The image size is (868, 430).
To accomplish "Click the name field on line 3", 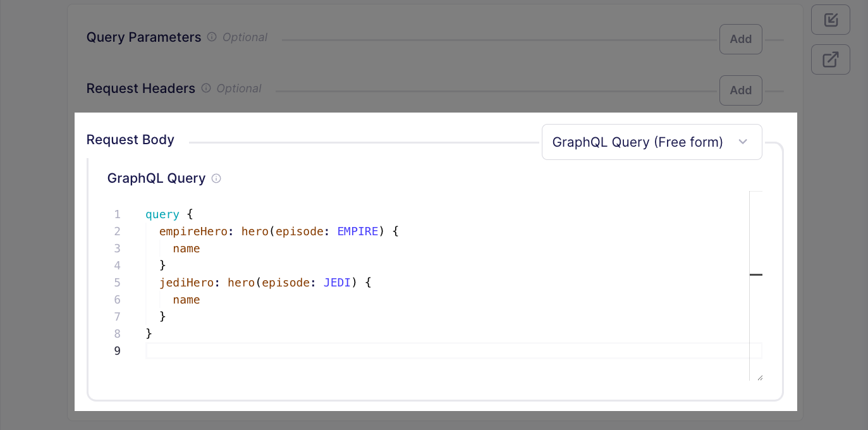I will [186, 248].
